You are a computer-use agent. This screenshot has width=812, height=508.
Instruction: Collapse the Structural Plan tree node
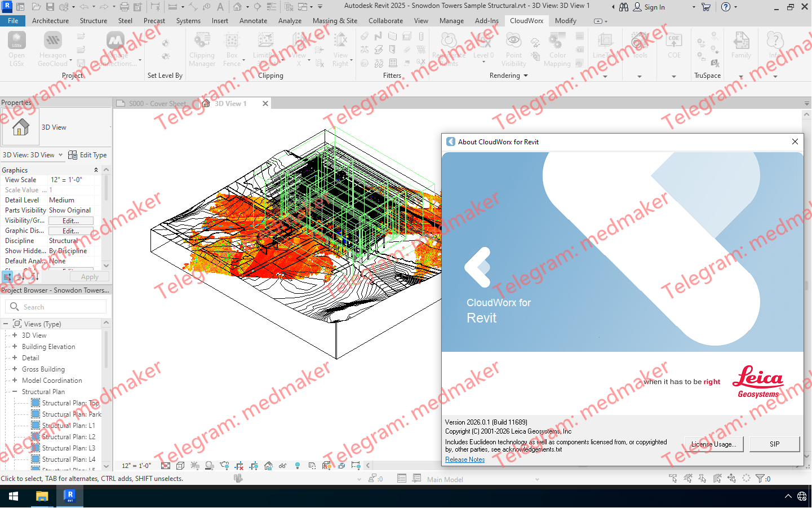[x=15, y=392]
